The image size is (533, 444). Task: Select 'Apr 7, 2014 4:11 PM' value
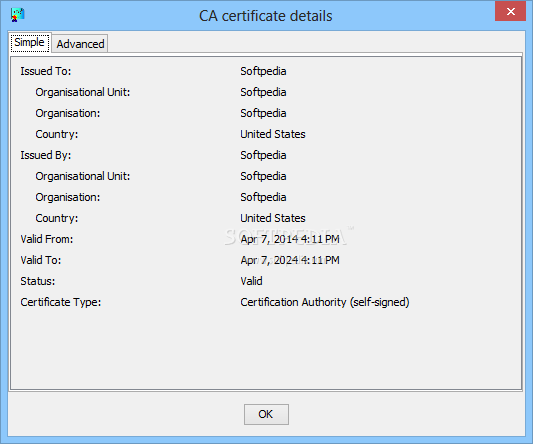tap(290, 239)
